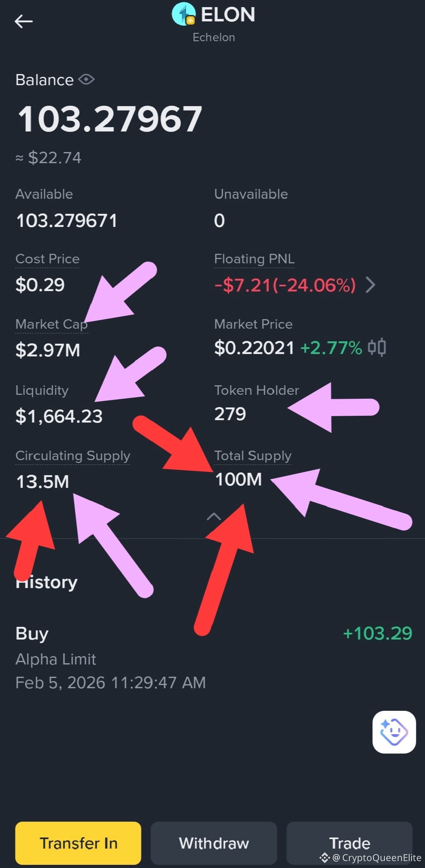
Task: Collapse token details with up chevron
Action: click(x=214, y=516)
